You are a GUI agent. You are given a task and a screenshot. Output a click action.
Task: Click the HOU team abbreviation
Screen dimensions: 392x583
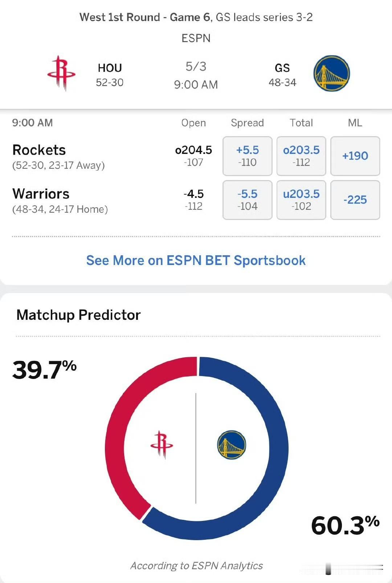(110, 68)
